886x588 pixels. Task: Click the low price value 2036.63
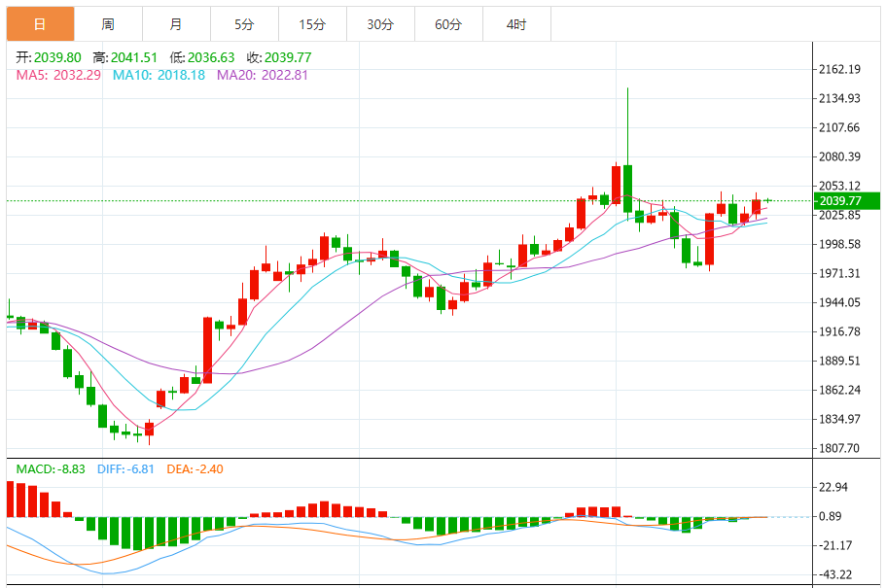click(x=211, y=57)
